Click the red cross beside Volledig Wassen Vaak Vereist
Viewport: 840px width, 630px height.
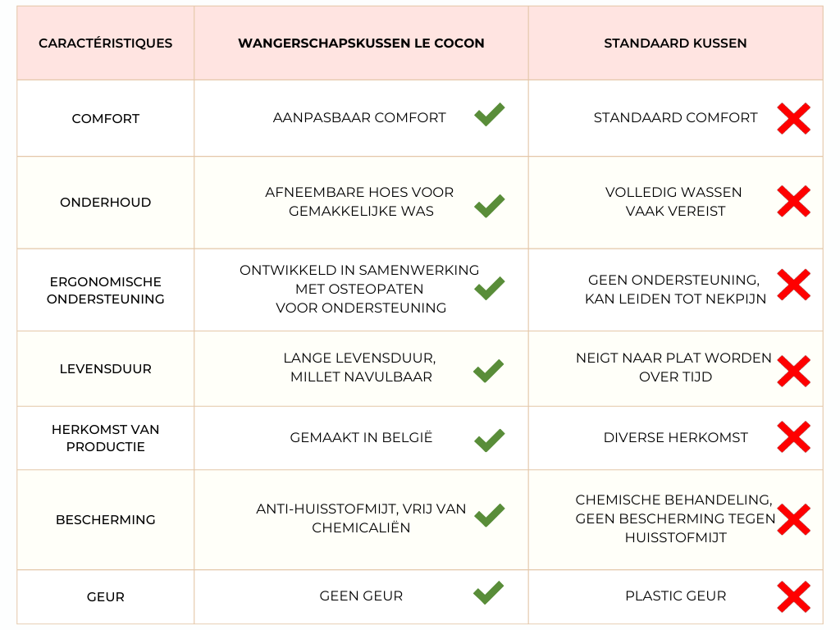(x=793, y=202)
